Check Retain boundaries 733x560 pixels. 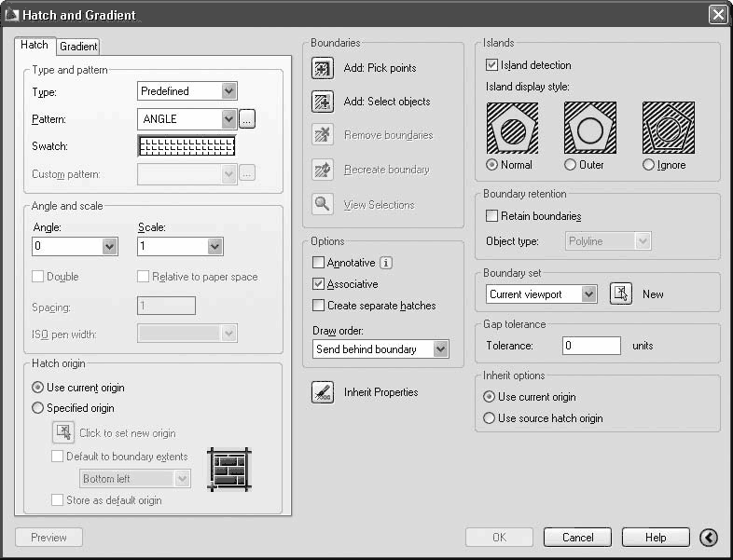[x=491, y=216]
